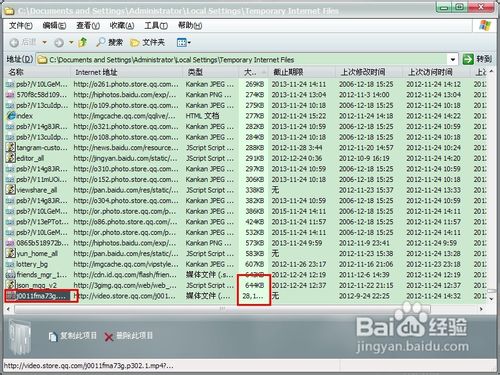The height and width of the screenshot is (375, 500).
Task: Click the Internet Explorer icon of index file
Action: tap(11, 116)
